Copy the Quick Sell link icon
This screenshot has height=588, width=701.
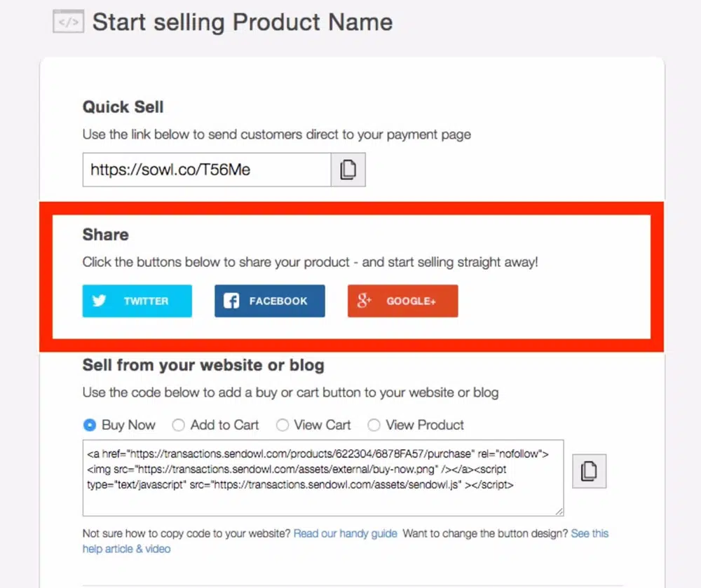pos(348,170)
